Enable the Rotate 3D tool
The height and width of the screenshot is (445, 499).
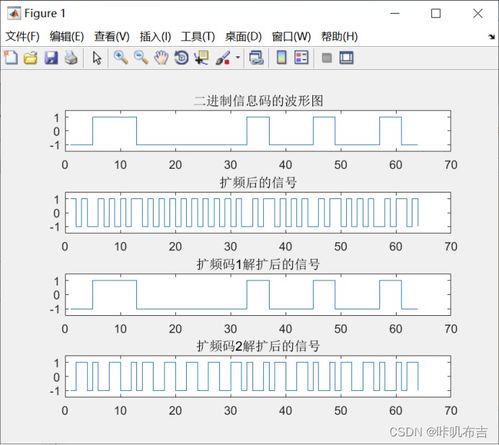(182, 58)
